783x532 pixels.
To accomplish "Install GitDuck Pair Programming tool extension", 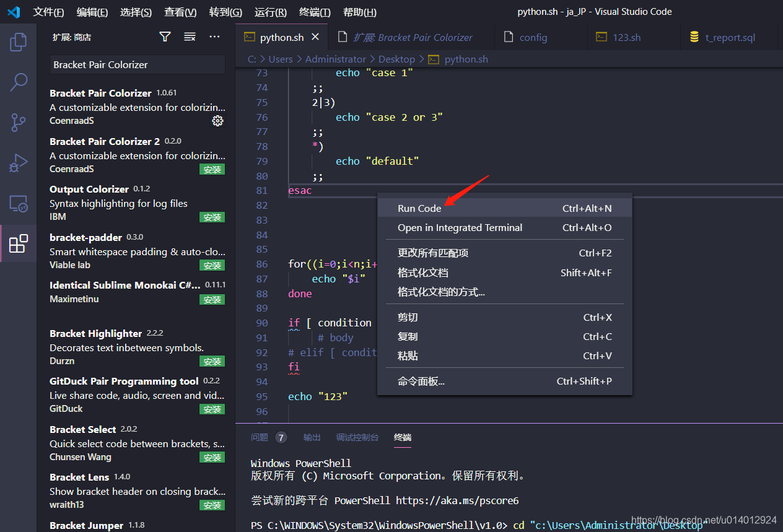I will click(x=212, y=409).
